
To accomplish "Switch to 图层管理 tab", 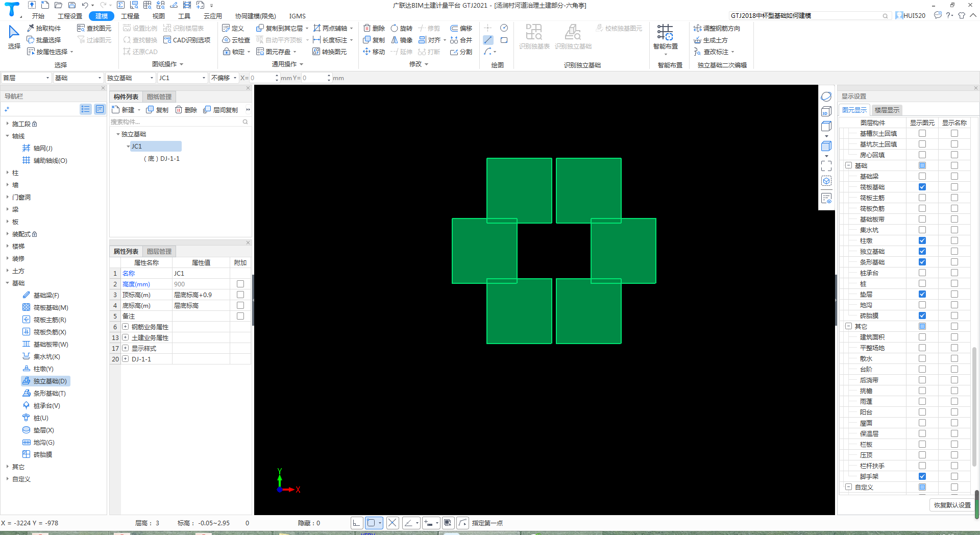I will [x=159, y=251].
